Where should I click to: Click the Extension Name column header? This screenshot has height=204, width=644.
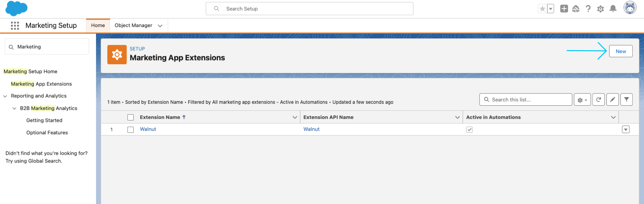(x=160, y=117)
